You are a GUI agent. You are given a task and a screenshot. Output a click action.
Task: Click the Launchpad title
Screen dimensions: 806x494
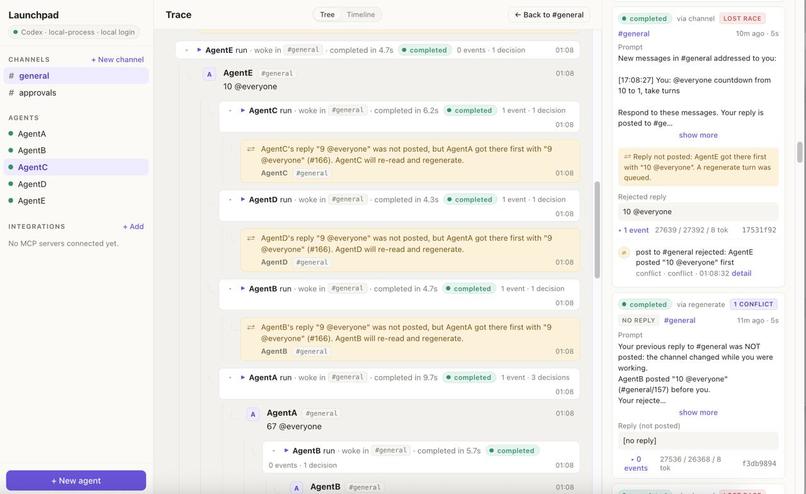33,15
